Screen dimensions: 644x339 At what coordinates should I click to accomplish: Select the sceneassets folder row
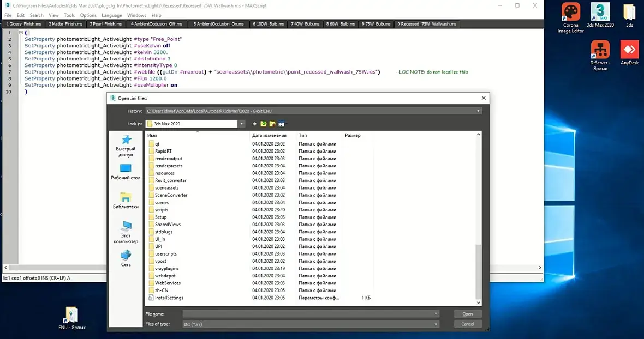pos(260,187)
